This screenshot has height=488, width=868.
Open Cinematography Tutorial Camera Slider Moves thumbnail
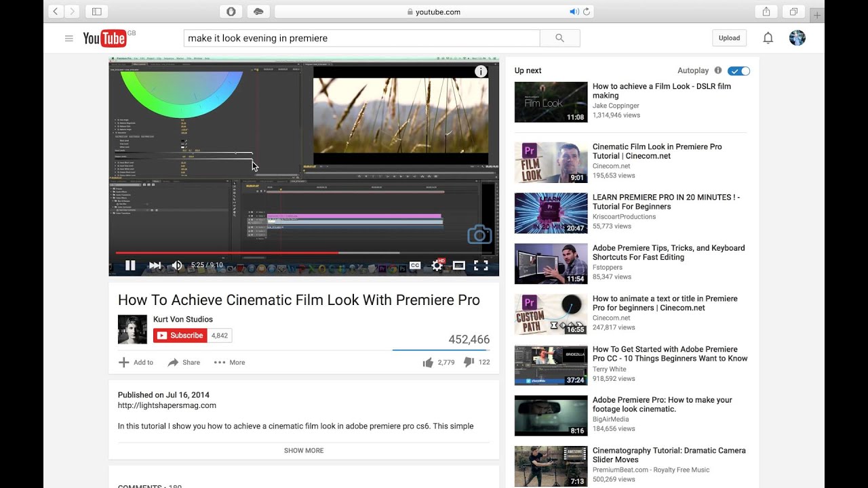[x=551, y=466]
